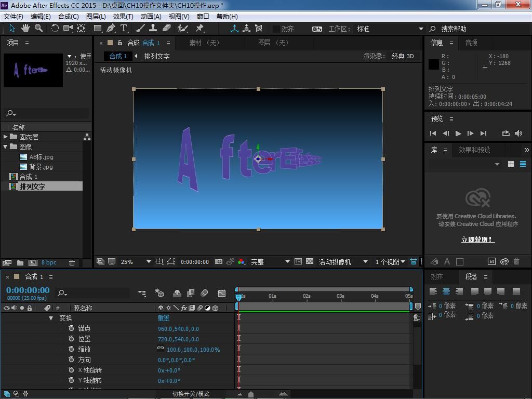Toggle the 方向 stopwatch
This screenshot has width=532, height=399.
pyautogui.click(x=71, y=360)
